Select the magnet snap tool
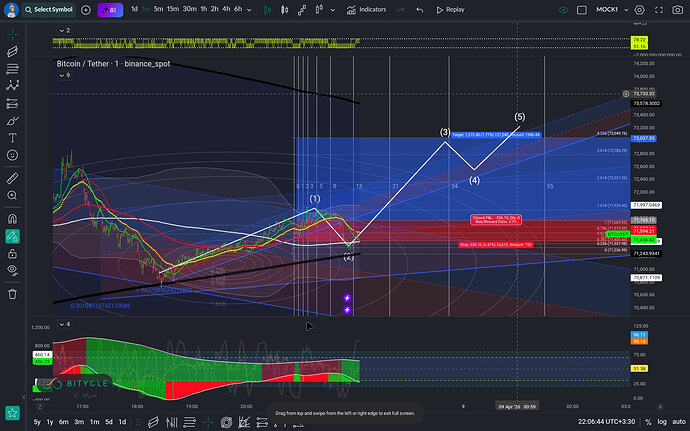690x431 pixels. tap(12, 219)
